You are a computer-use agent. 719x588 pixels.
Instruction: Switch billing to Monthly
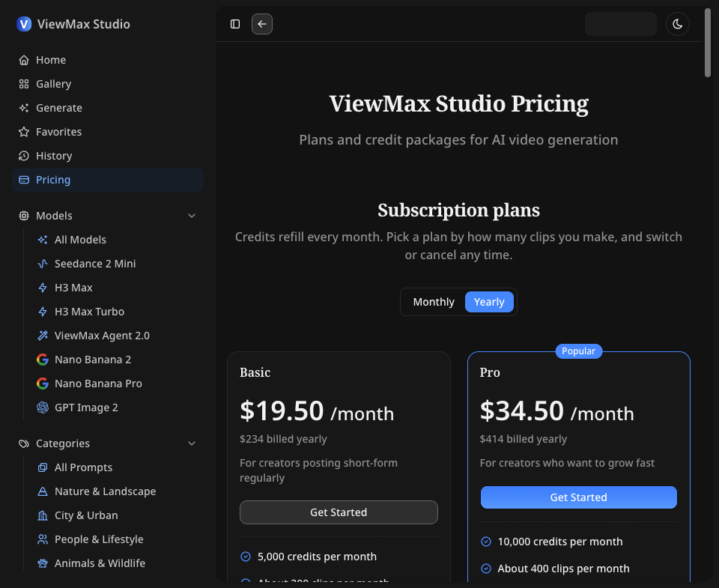[x=434, y=302]
